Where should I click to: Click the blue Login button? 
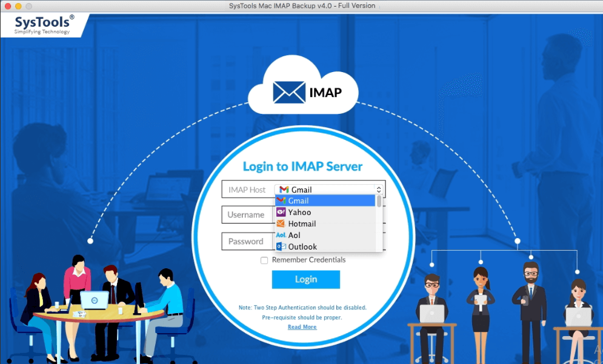click(306, 279)
